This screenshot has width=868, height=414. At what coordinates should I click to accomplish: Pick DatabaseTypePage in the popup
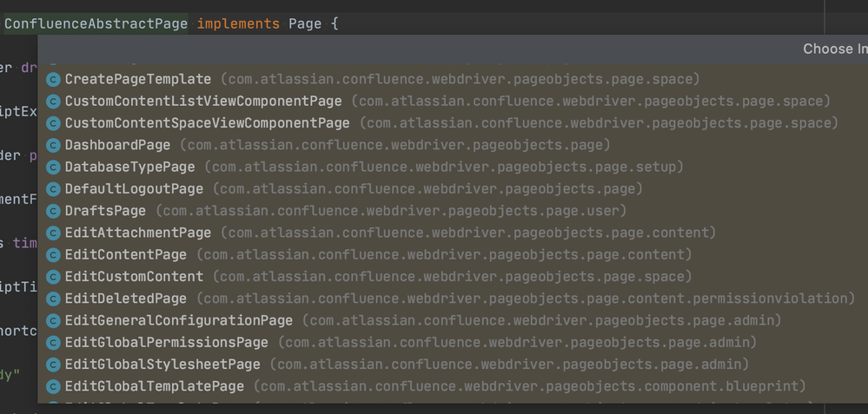pyautogui.click(x=453, y=167)
